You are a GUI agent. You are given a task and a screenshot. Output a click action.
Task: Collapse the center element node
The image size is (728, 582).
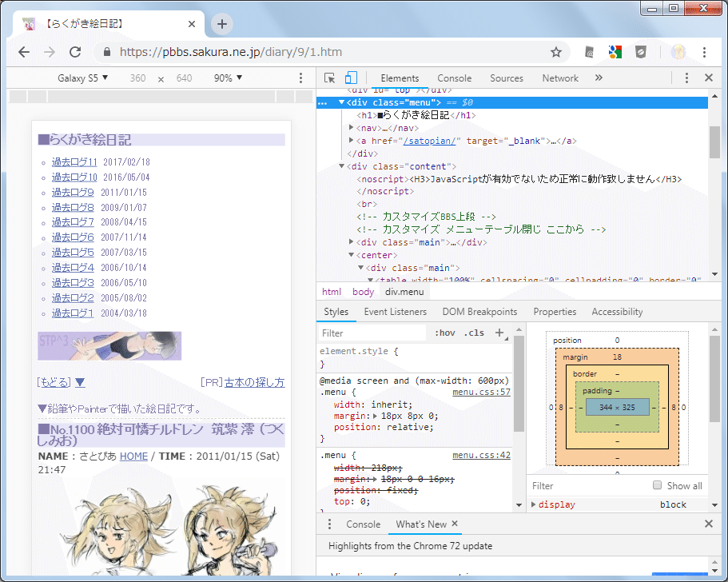(352, 254)
